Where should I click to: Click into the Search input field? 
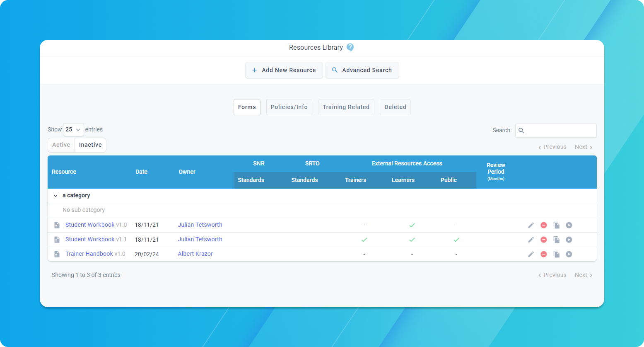[x=556, y=130]
